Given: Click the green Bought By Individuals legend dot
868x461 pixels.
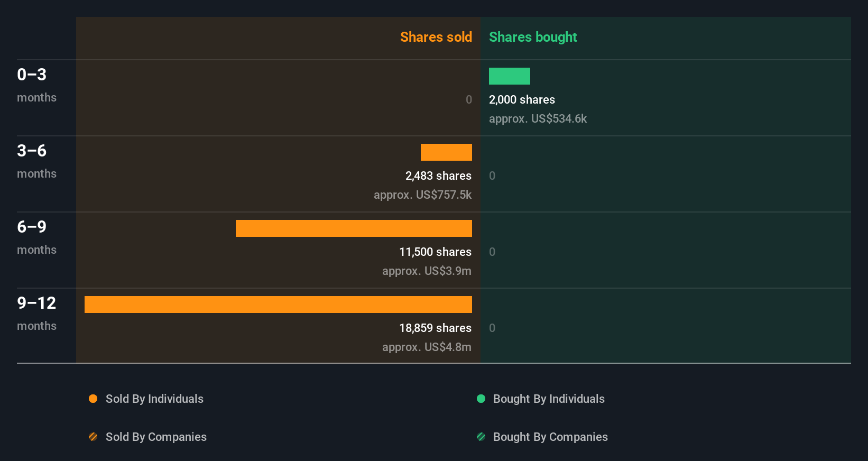Looking at the screenshot, I should [481, 399].
